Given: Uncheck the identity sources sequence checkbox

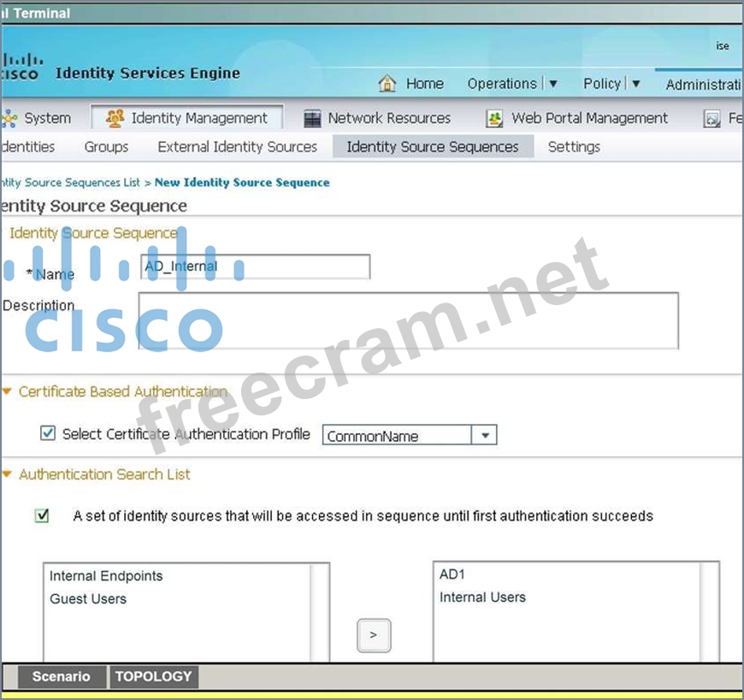Looking at the screenshot, I should (42, 515).
